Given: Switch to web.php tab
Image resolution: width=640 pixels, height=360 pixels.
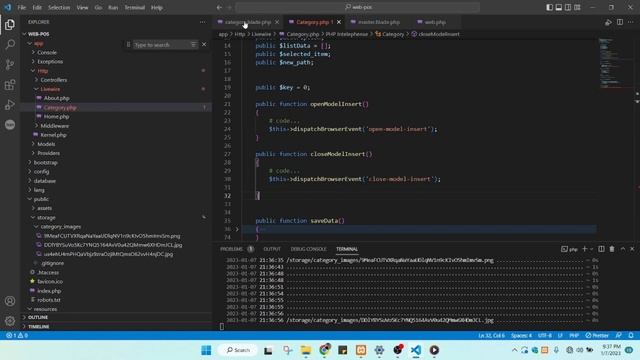Looking at the screenshot, I should pos(435,22).
